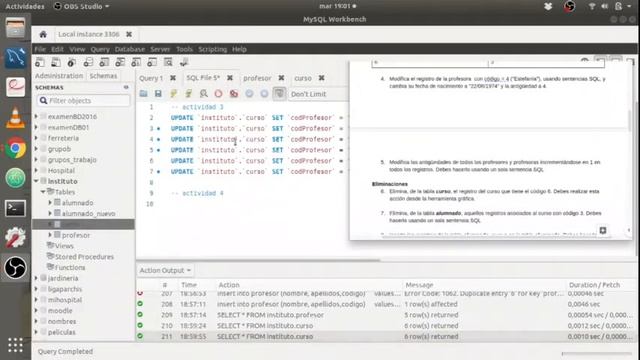The height and width of the screenshot is (360, 640).
Task: Rollback transaction icon in editor toolbar
Action: pyautogui.click(x=264, y=94)
